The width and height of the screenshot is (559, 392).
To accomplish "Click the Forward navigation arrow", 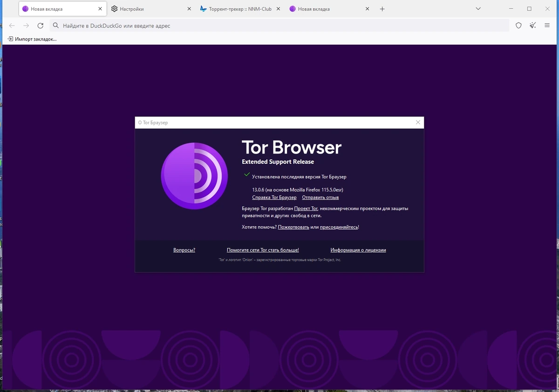I will pyautogui.click(x=26, y=26).
